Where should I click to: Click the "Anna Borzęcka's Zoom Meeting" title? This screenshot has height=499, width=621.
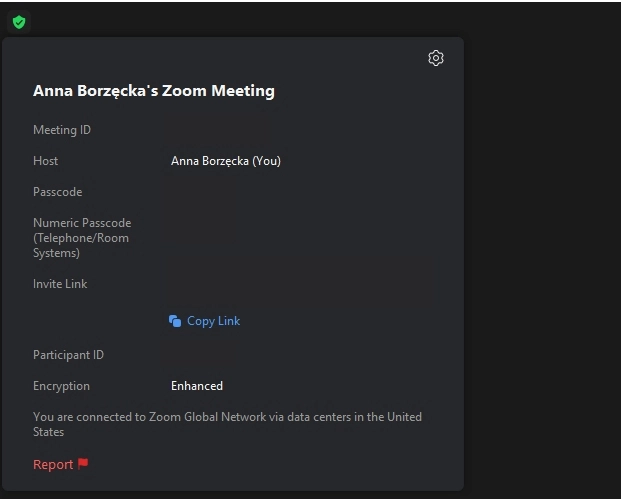[153, 91]
